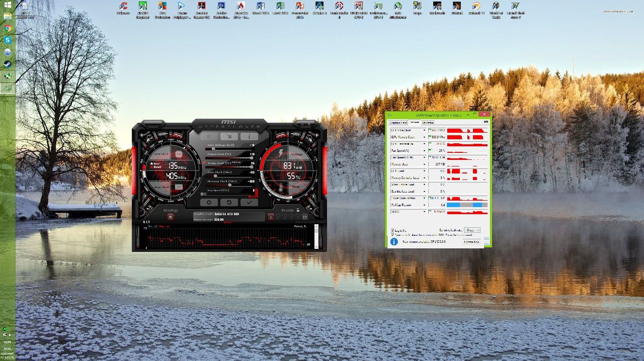The width and height of the screenshot is (644, 361).
Task: Open PowerPoint 2013 desktop shortcut
Action: click(299, 9)
